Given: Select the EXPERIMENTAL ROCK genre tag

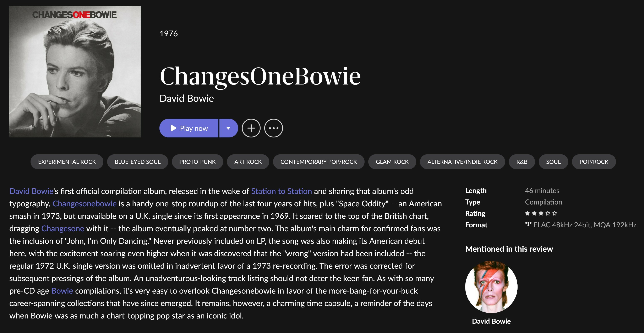Looking at the screenshot, I should [67, 162].
